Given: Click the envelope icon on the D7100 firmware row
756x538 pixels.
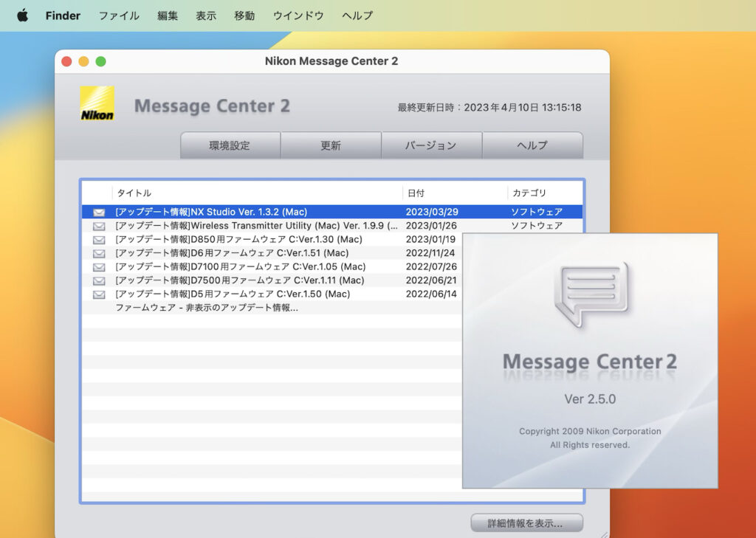Looking at the screenshot, I should pyautogui.click(x=99, y=266).
